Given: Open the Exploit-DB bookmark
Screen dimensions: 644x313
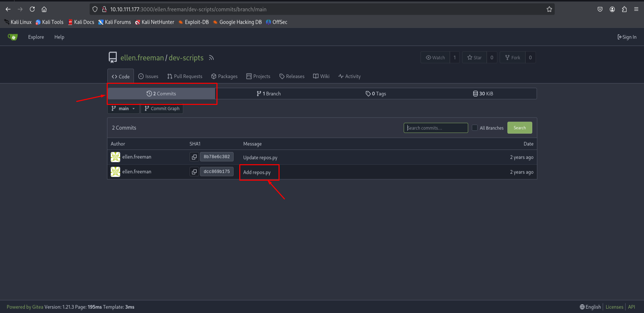Looking at the screenshot, I should (193, 22).
